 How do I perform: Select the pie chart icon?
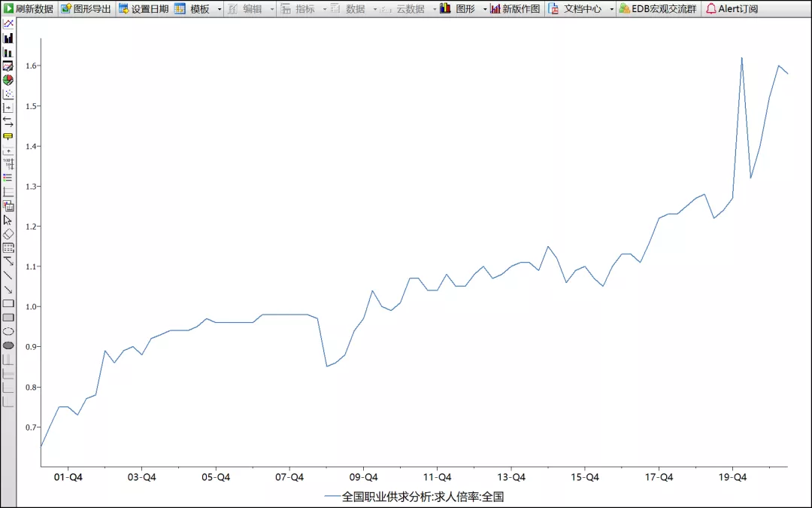pyautogui.click(x=8, y=80)
